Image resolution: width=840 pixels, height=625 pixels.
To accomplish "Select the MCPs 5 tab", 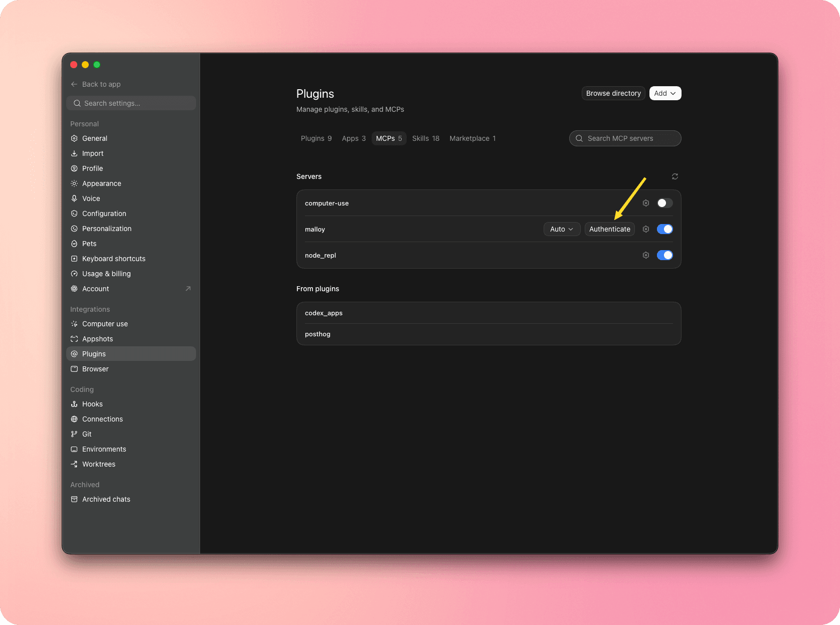I will click(389, 138).
